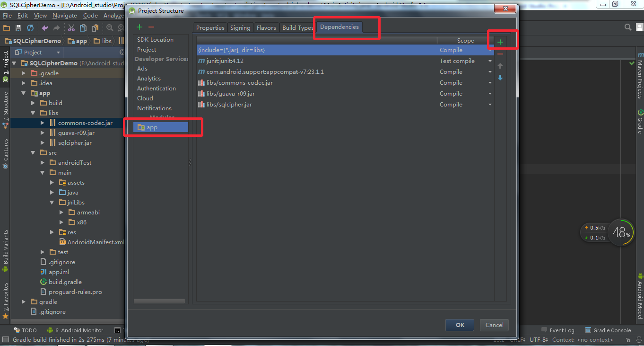Remove module with red minus
Viewport: 644px width, 346px height.
click(151, 27)
